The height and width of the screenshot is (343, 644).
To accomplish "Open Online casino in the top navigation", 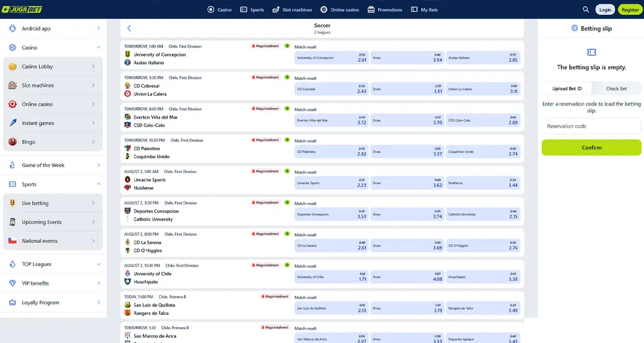I will pyautogui.click(x=339, y=9).
